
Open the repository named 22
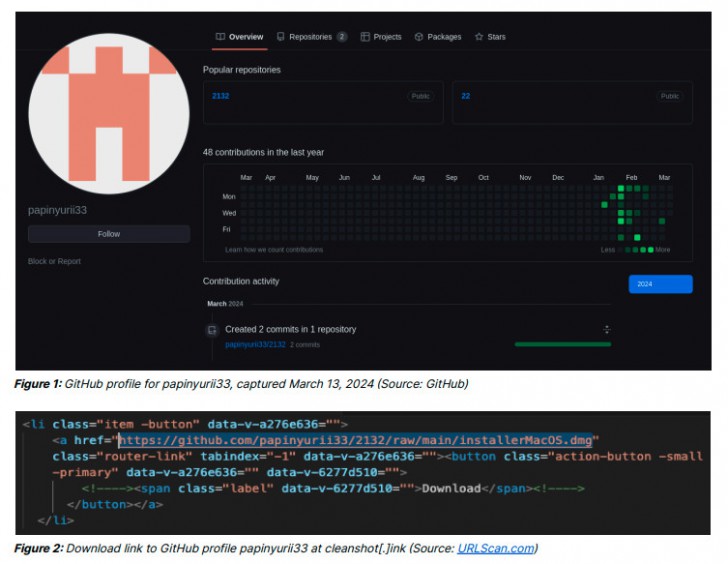(466, 96)
